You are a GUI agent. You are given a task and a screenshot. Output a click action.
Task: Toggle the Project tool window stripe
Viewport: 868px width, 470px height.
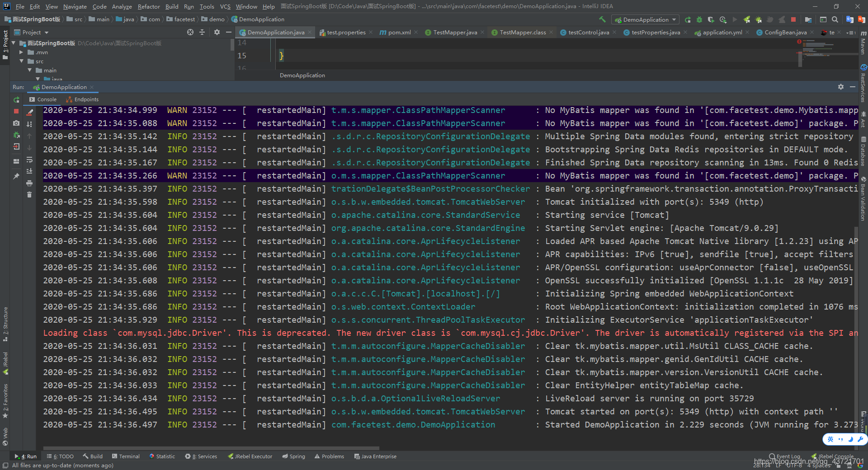coord(5,45)
